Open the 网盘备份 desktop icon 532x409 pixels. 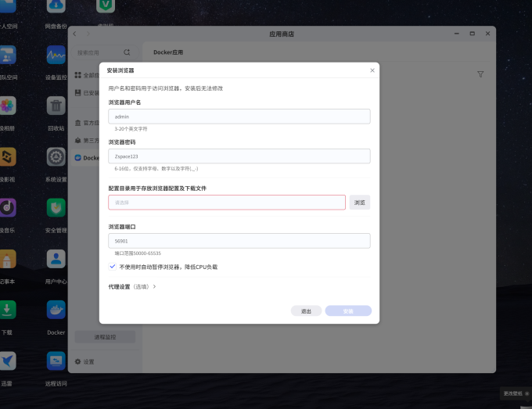(x=56, y=5)
